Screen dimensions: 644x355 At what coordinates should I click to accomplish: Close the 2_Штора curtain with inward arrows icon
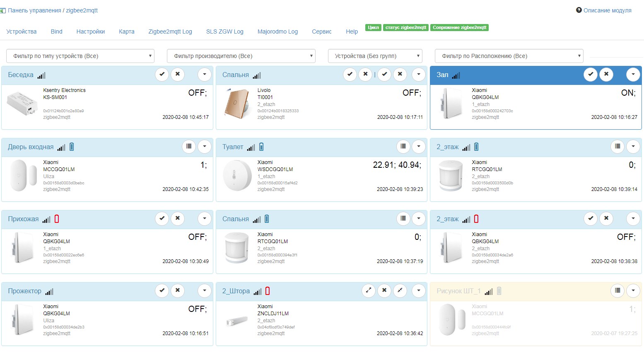pos(400,291)
